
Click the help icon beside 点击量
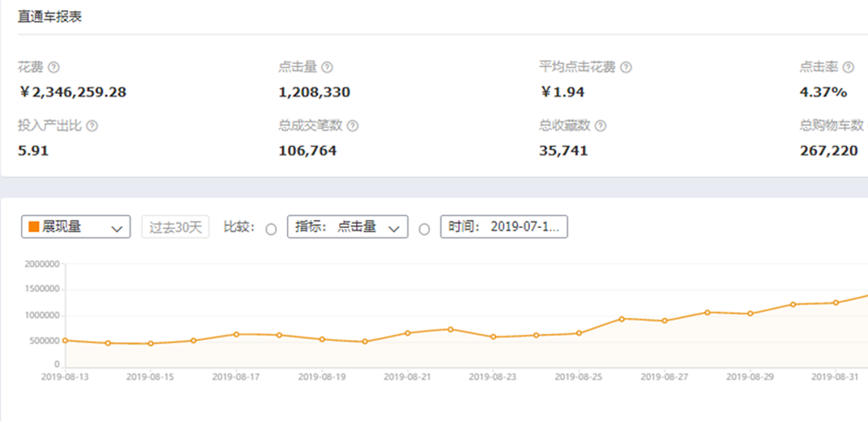(327, 67)
